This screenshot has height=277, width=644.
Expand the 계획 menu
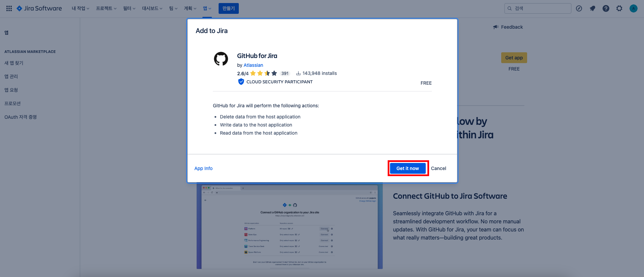tap(190, 8)
